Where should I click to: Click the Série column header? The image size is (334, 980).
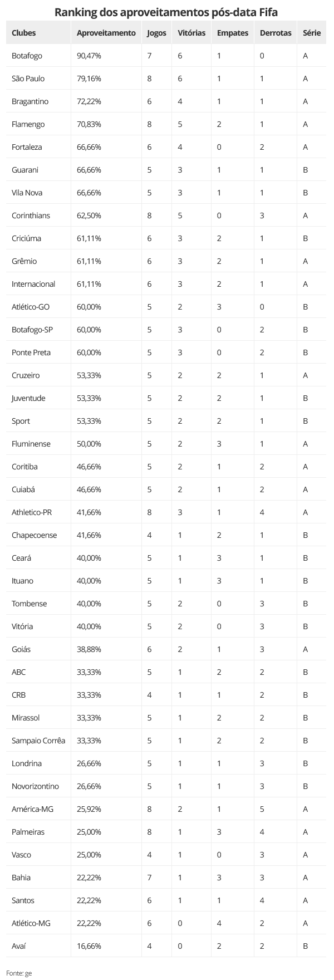(x=312, y=33)
